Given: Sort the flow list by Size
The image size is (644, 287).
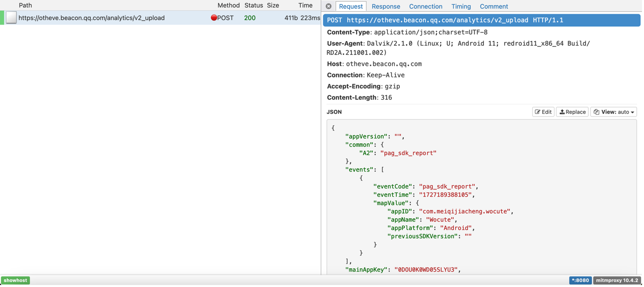Looking at the screenshot, I should pos(273,5).
